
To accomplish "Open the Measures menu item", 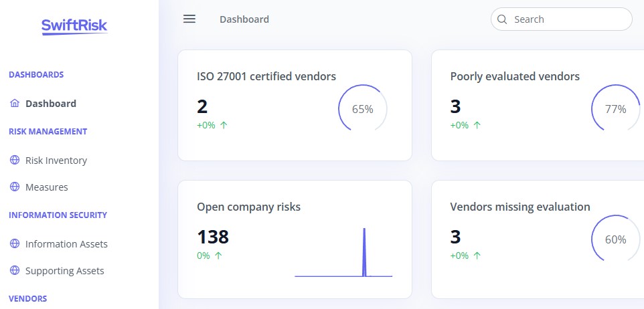I will click(x=47, y=187).
